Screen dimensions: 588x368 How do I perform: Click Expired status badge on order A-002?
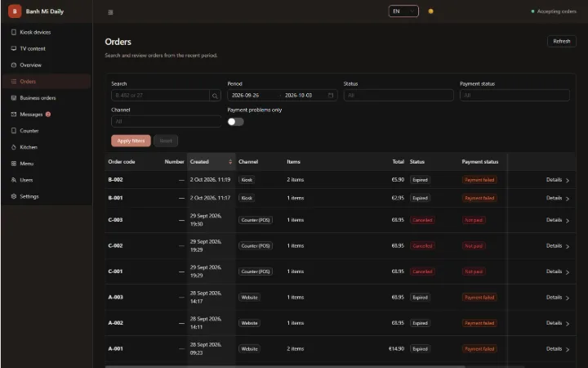point(420,323)
